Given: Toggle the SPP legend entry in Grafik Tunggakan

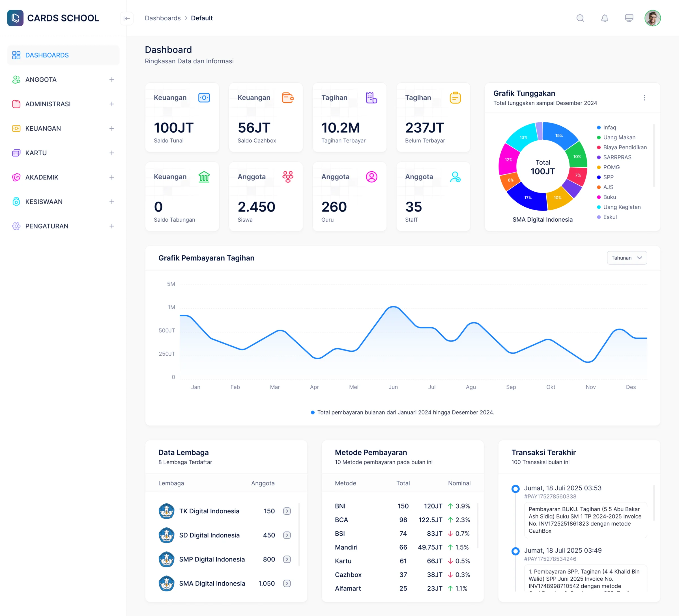Looking at the screenshot, I should tap(608, 177).
